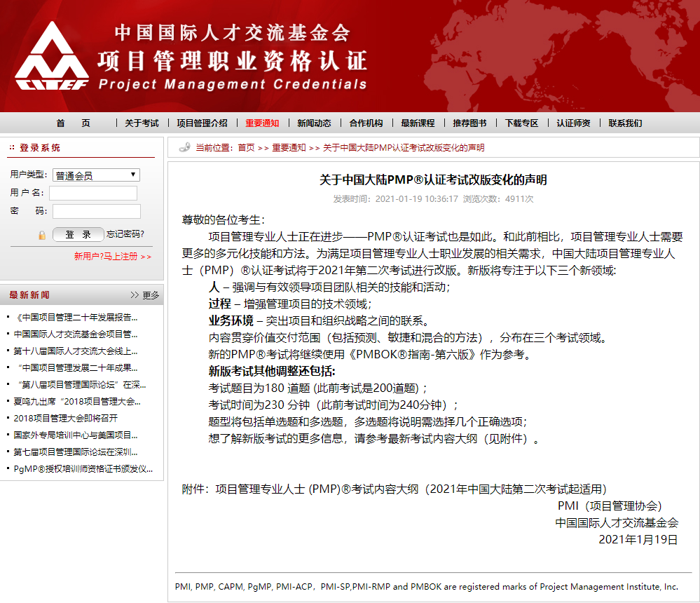
Task: Click the PMI（项目管理协会）signature line
Action: 610,506
